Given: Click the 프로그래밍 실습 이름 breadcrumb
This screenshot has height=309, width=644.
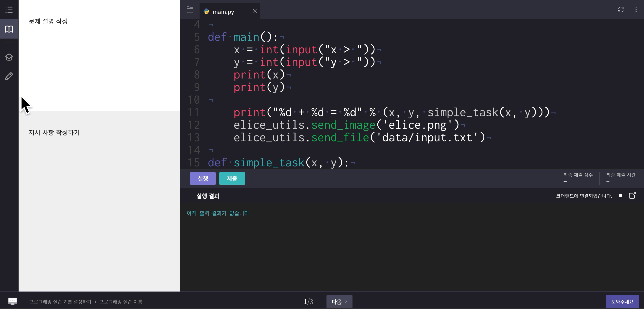Looking at the screenshot, I should (x=121, y=302).
